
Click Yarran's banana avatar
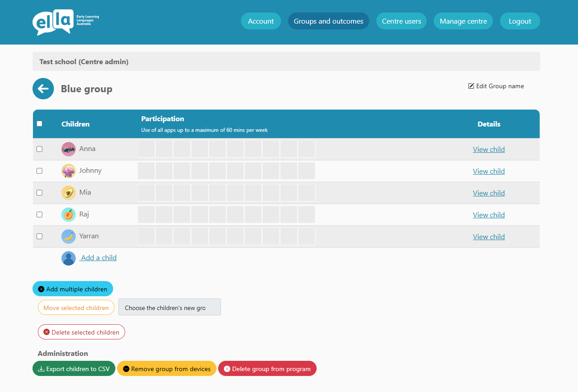[x=69, y=237]
